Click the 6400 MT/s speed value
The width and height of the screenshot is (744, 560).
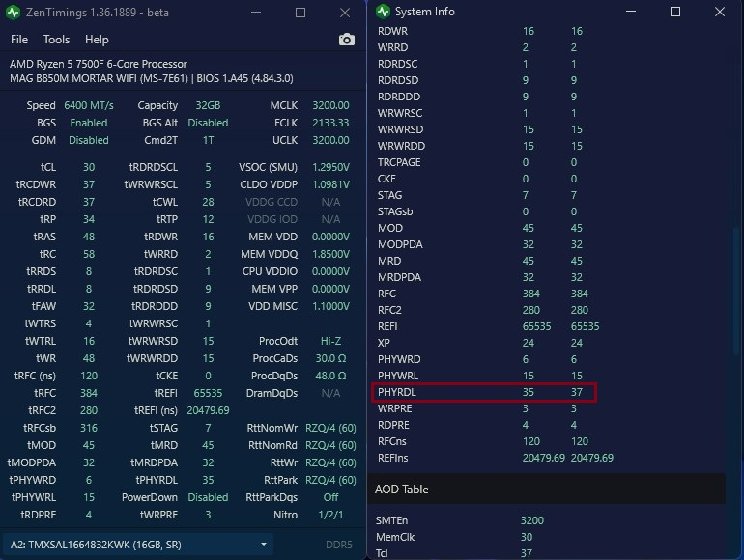(x=89, y=105)
